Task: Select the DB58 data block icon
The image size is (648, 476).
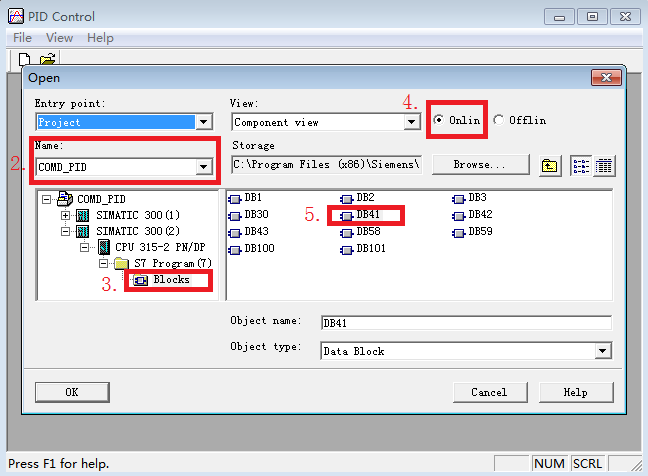Action: 346,233
